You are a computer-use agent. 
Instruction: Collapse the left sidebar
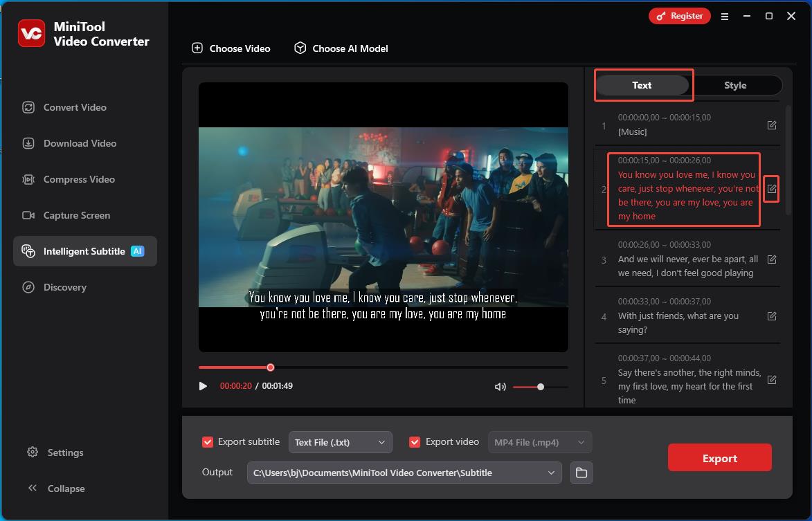point(57,488)
